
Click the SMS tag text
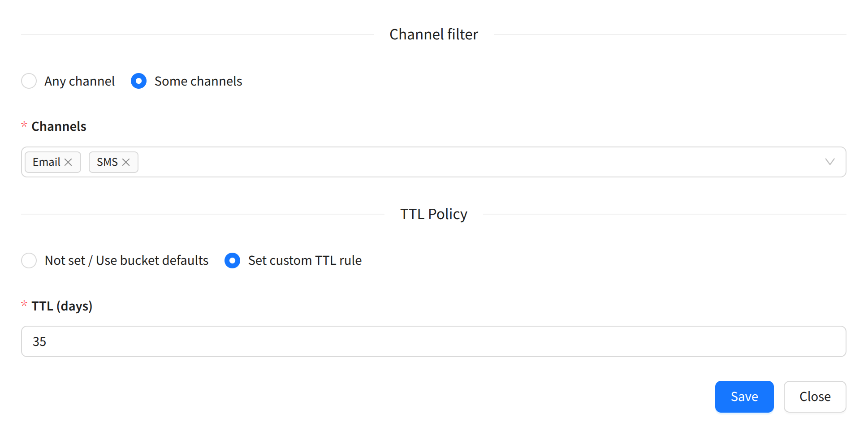tap(107, 162)
